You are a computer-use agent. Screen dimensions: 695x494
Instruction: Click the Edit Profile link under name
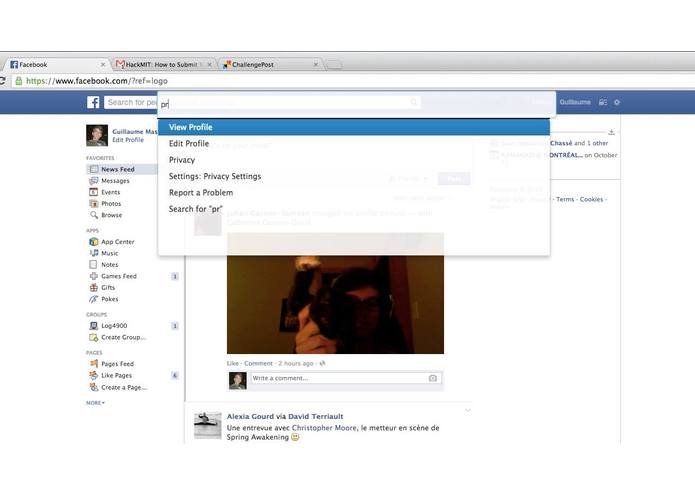(128, 140)
